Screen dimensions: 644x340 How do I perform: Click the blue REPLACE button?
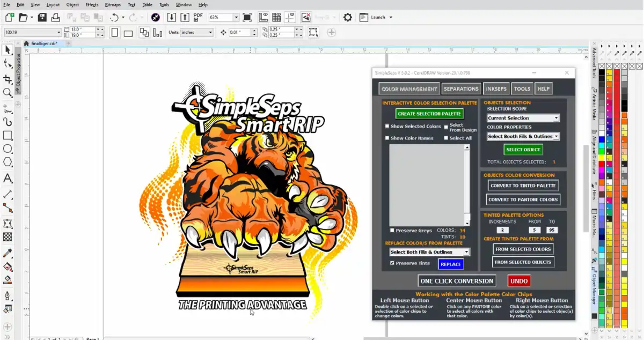click(x=451, y=264)
